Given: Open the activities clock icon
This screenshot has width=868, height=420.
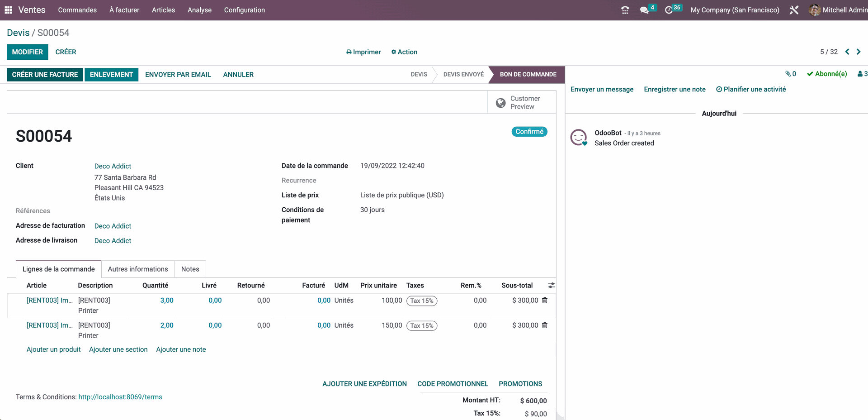Looking at the screenshot, I should tap(670, 10).
